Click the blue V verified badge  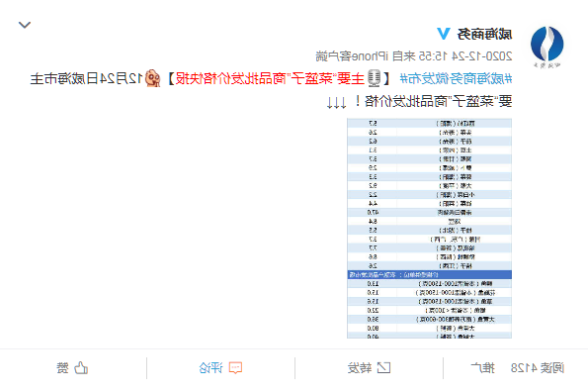click(x=444, y=34)
